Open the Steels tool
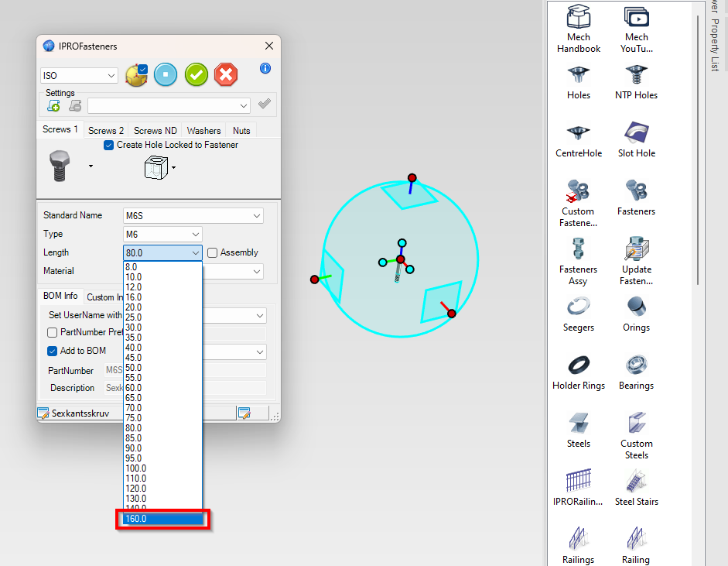 [578, 431]
